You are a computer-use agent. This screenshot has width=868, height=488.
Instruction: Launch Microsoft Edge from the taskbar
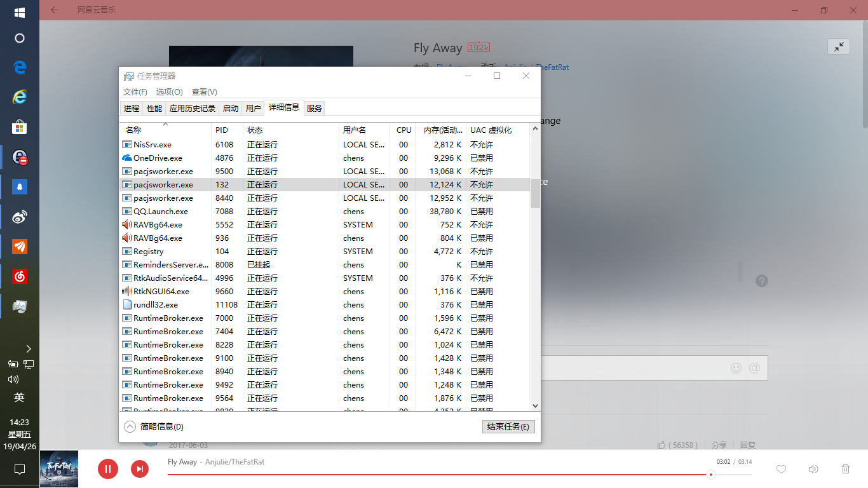point(20,67)
